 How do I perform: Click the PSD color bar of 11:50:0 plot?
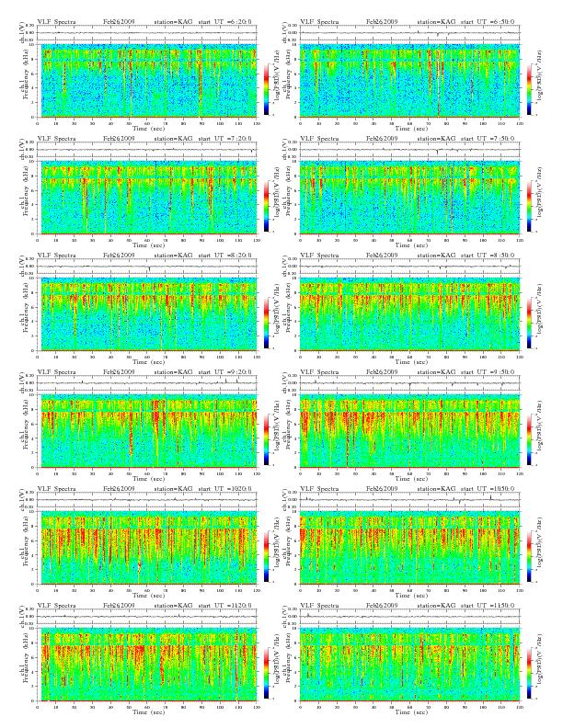point(530,673)
